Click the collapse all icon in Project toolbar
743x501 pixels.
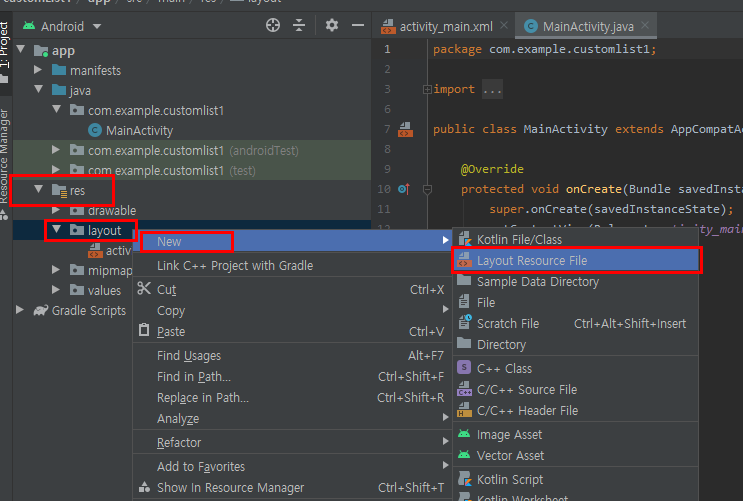pyautogui.click(x=299, y=25)
